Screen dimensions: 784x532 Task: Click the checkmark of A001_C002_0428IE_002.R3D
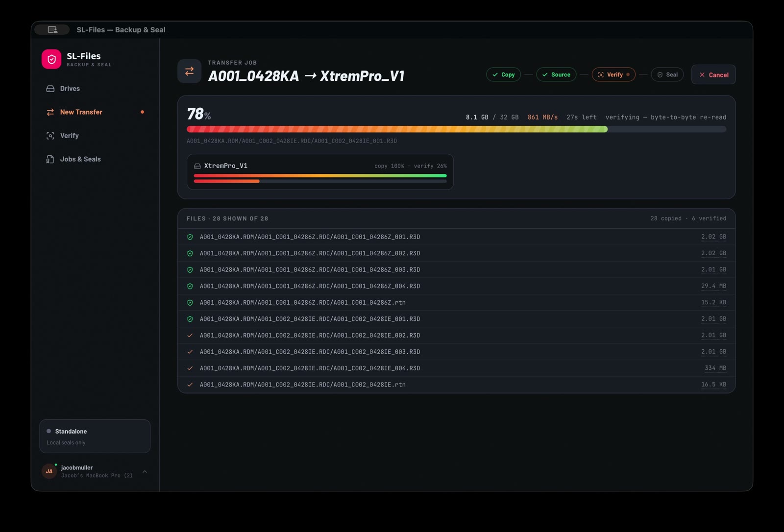190,336
